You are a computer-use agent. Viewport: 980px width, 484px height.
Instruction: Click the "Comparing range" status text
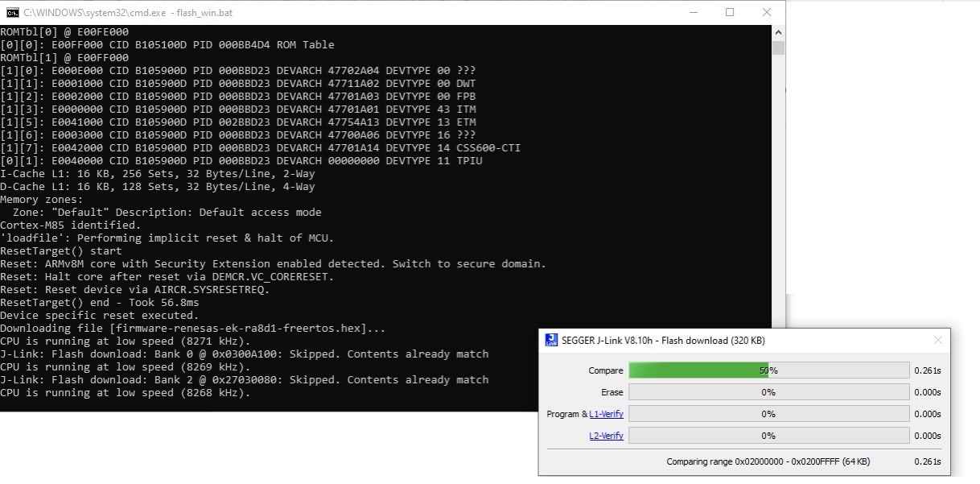[768, 461]
